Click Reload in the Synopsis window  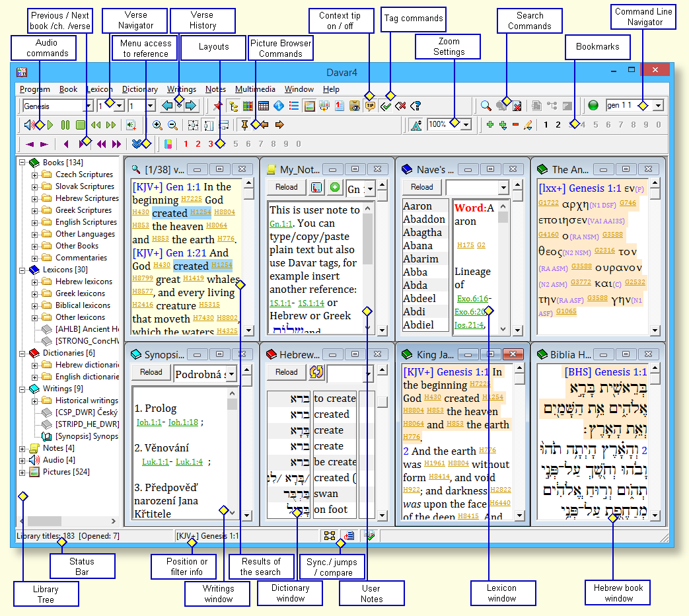coord(151,372)
